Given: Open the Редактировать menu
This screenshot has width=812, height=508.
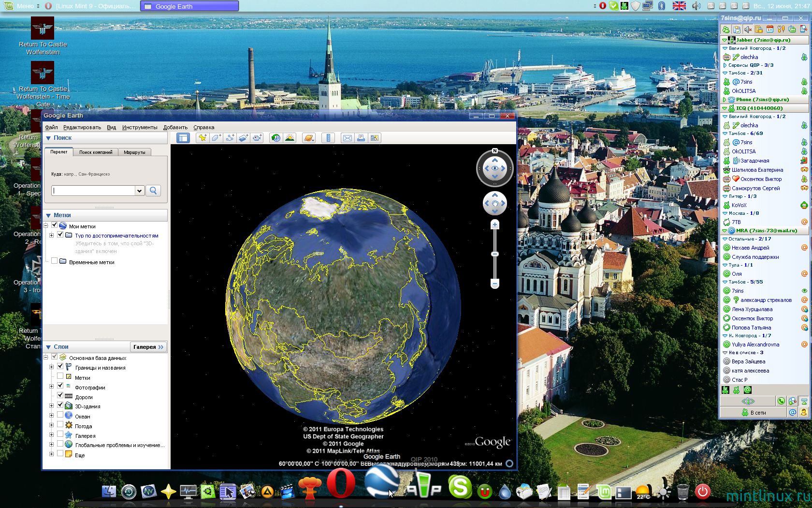Looking at the screenshot, I should click(x=82, y=127).
